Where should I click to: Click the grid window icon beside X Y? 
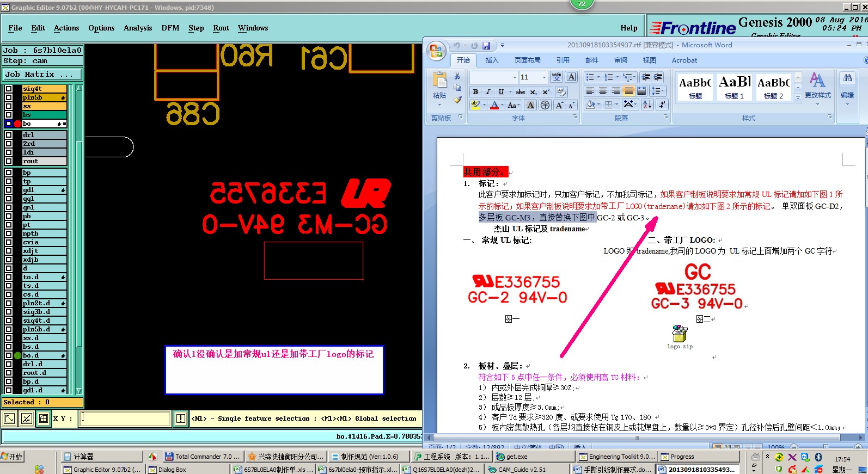[x=44, y=418]
